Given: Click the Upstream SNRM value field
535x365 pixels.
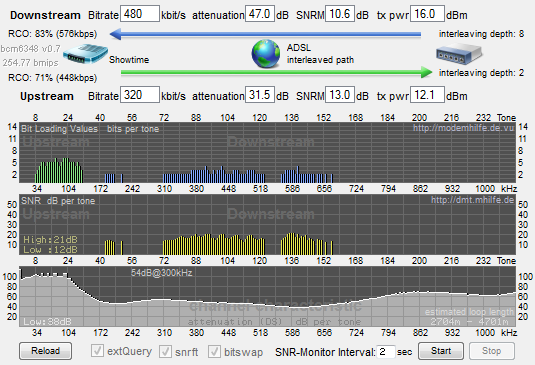Looking at the screenshot, I should 340,95.
